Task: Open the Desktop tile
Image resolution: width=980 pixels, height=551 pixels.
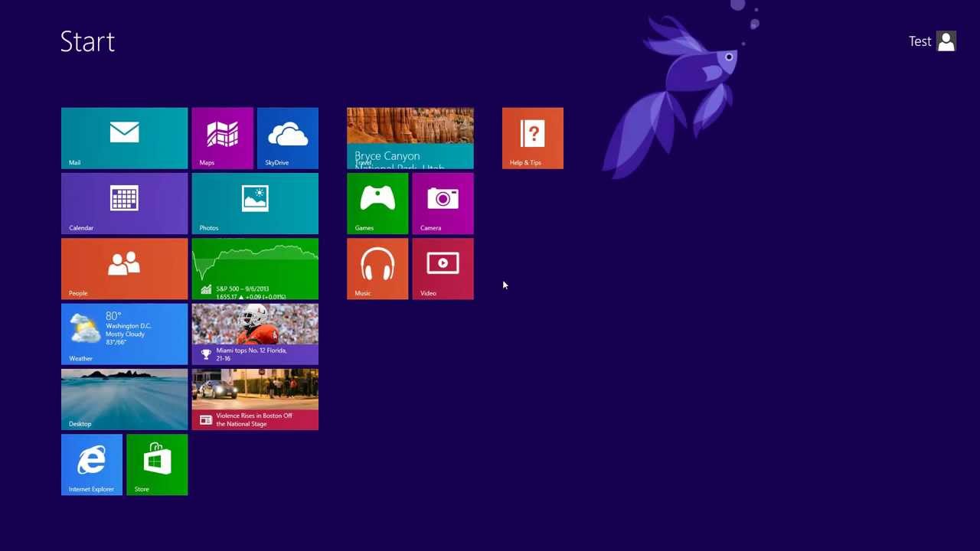Action: pyautogui.click(x=124, y=399)
